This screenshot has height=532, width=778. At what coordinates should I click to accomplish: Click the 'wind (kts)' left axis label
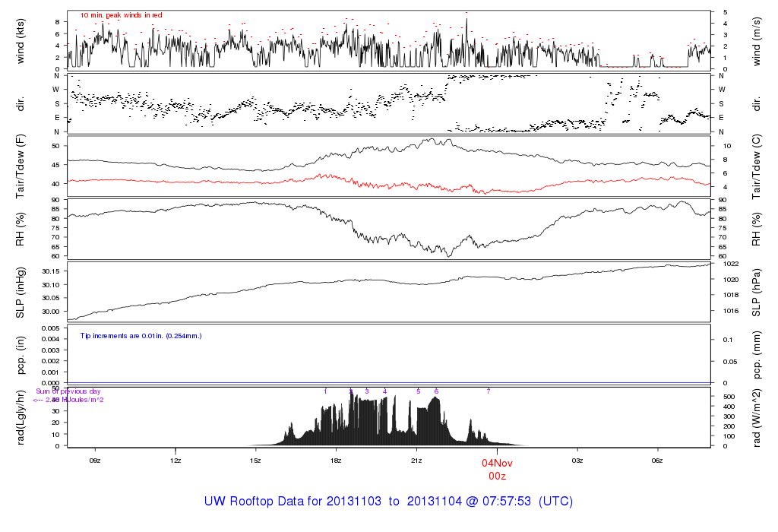21,40
